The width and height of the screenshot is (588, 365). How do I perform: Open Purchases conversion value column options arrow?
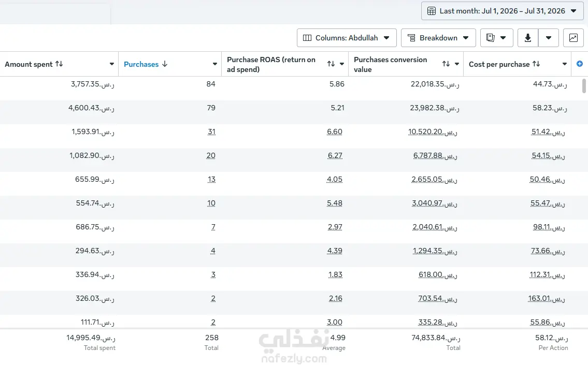pos(457,64)
